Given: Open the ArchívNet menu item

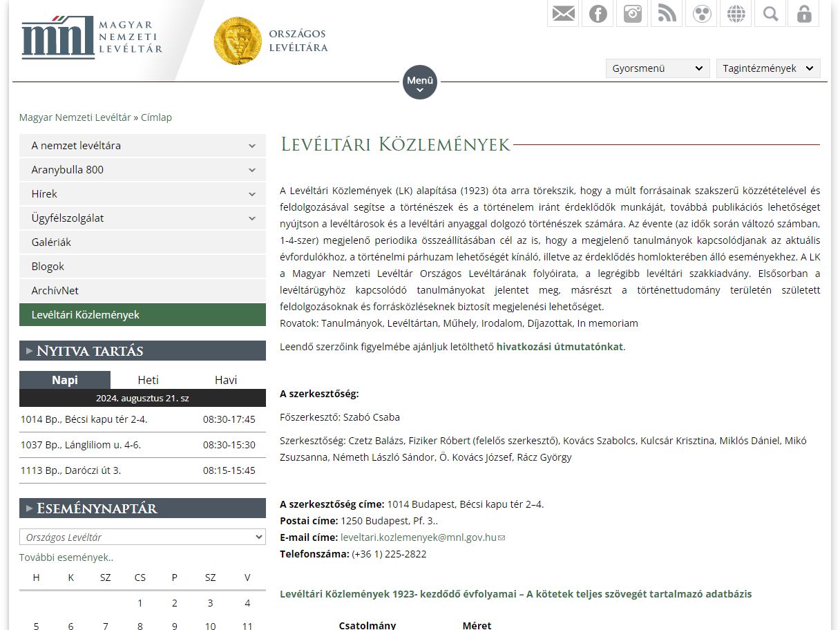Looking at the screenshot, I should click(x=142, y=291).
